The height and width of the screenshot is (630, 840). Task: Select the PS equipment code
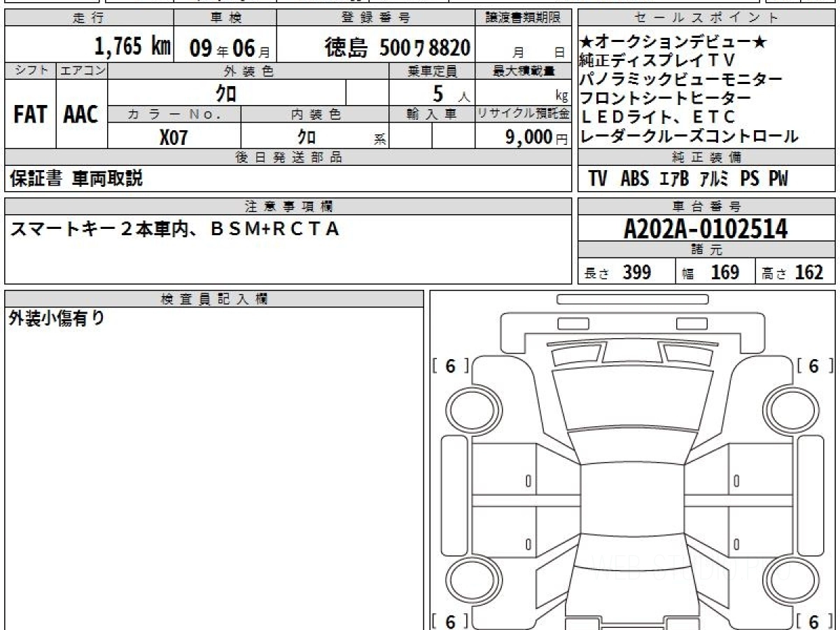point(750,179)
